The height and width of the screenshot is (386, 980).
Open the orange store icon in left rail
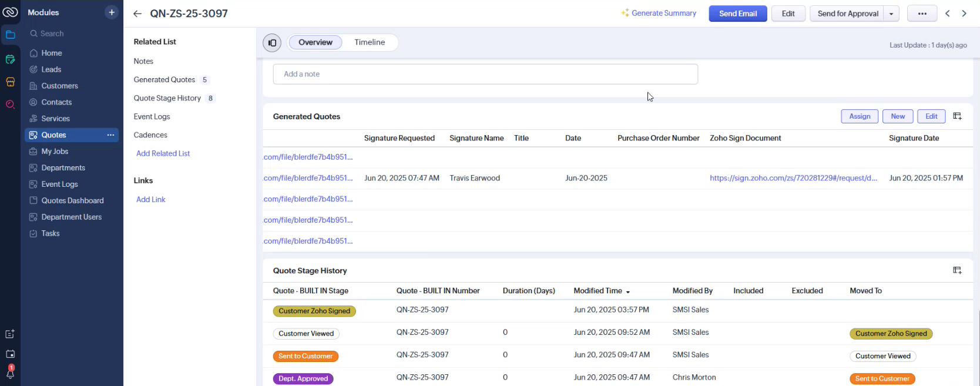point(10,82)
